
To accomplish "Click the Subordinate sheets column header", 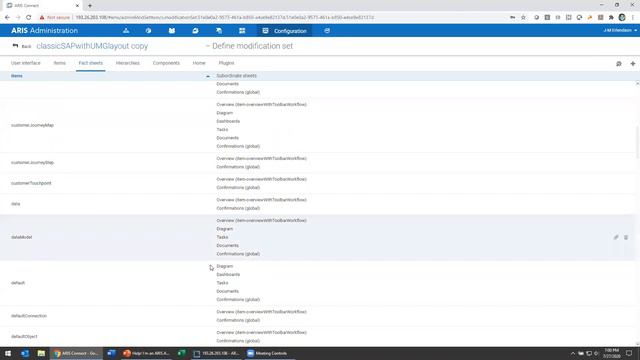I will (x=236, y=76).
